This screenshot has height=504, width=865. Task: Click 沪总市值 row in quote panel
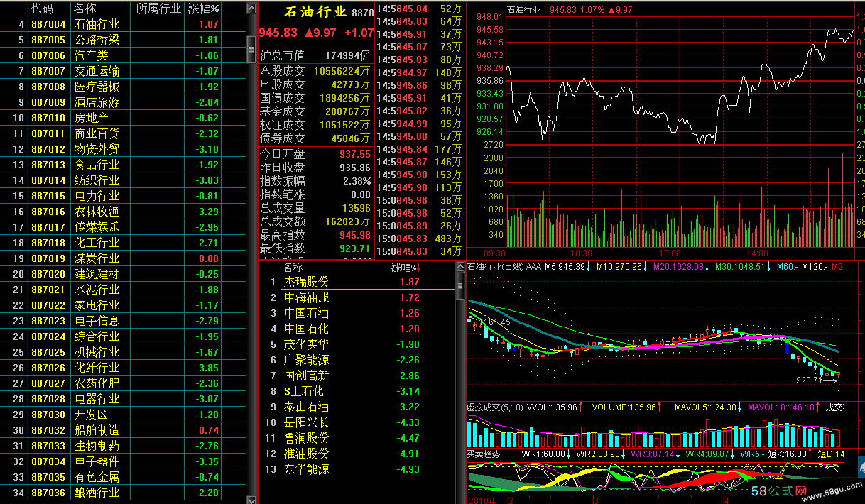(315, 55)
